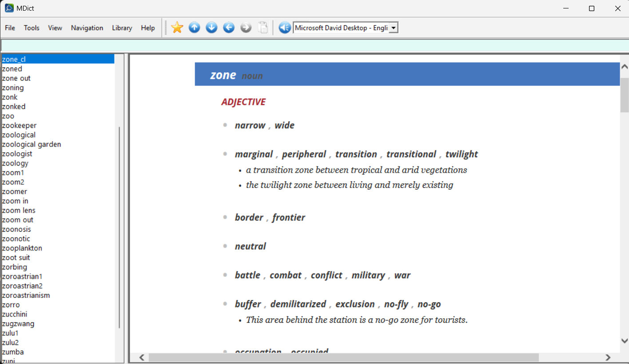The image size is (629, 364).
Task: Click the vertical scrollbar down arrow
Action: pos(624,341)
